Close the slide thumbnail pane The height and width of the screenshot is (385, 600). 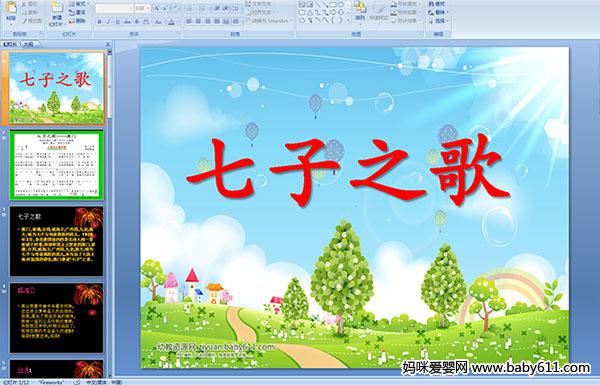pos(108,44)
